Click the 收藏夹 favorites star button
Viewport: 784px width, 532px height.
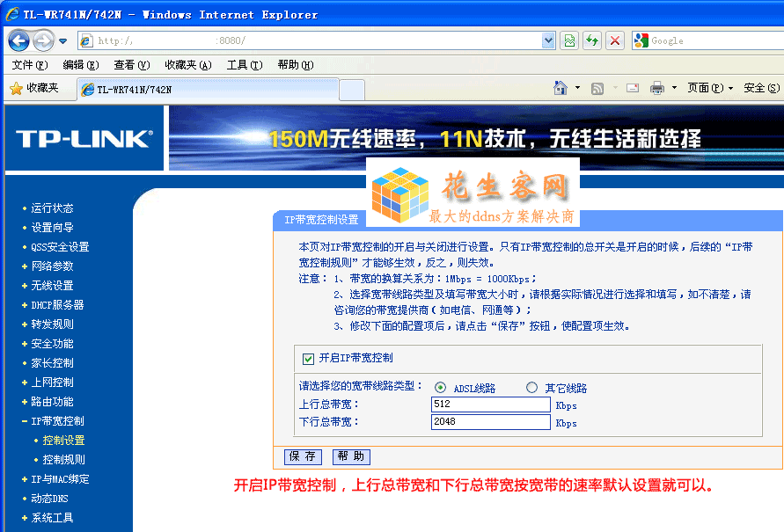tap(34, 89)
